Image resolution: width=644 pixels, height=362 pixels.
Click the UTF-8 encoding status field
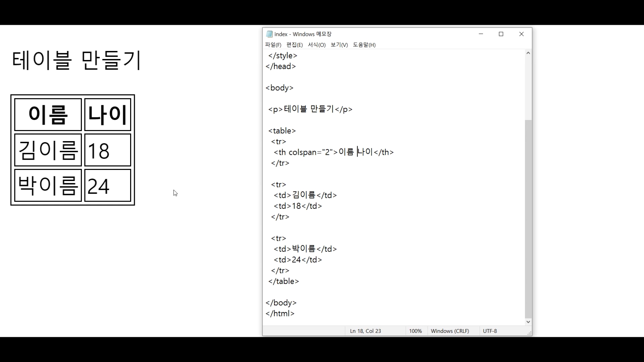[490, 331]
